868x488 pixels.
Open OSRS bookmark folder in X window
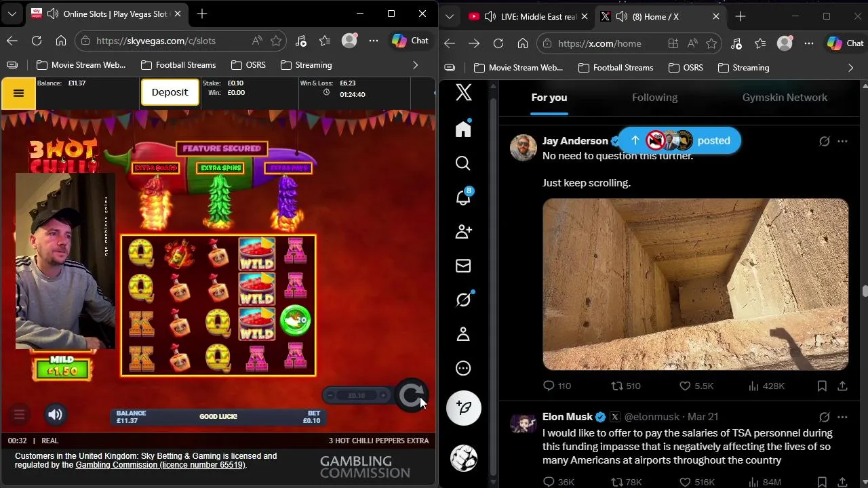tap(686, 68)
